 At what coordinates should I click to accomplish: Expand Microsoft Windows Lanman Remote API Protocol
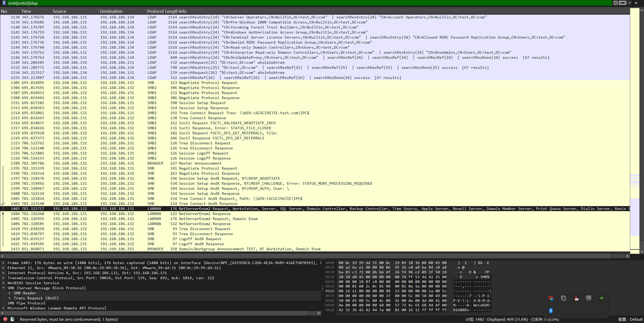pos(4,308)
